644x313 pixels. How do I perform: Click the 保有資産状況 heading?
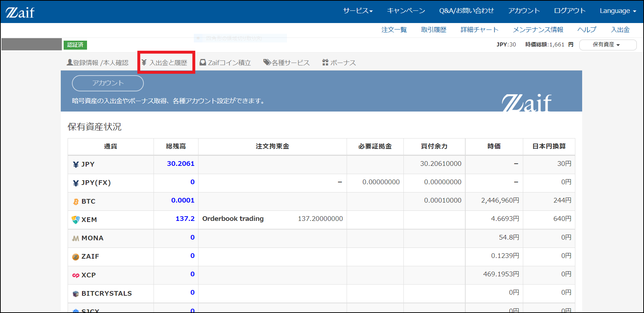(x=95, y=127)
